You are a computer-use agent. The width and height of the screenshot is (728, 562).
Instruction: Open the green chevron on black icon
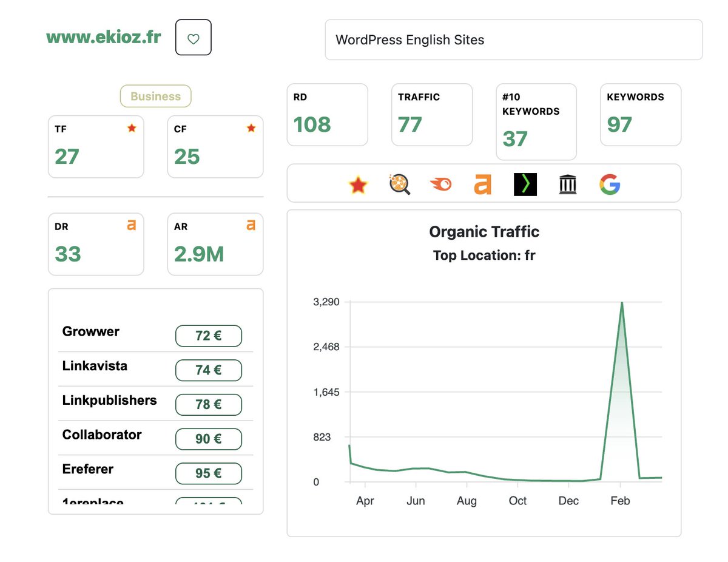pyautogui.click(x=525, y=185)
